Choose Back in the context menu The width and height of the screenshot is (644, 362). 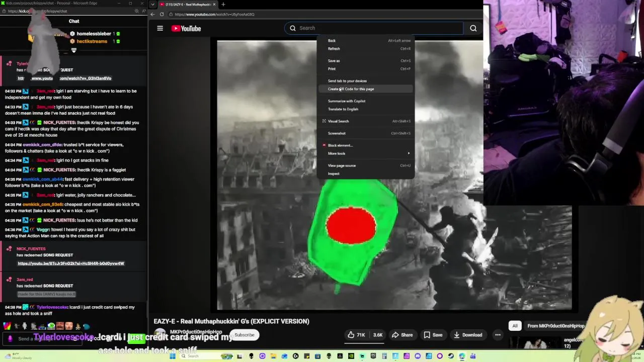pos(366,41)
